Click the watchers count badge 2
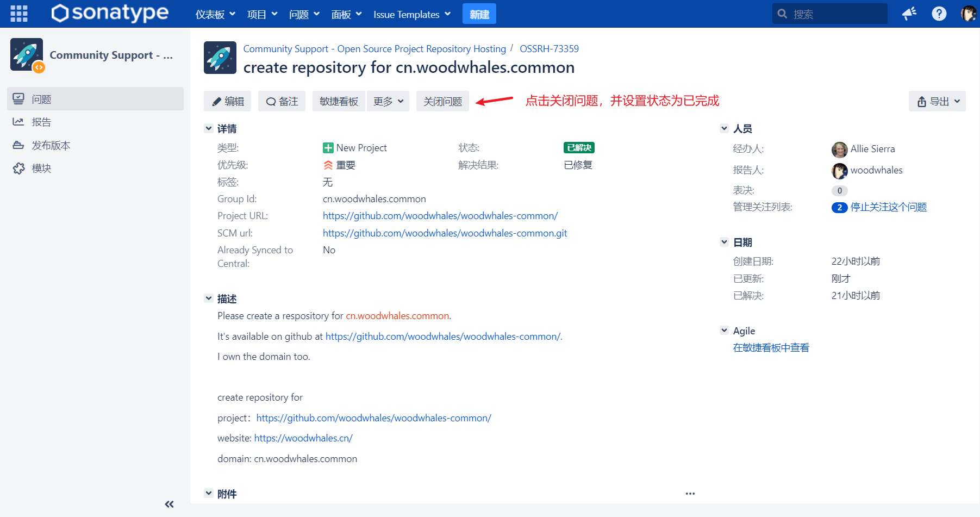 point(839,208)
